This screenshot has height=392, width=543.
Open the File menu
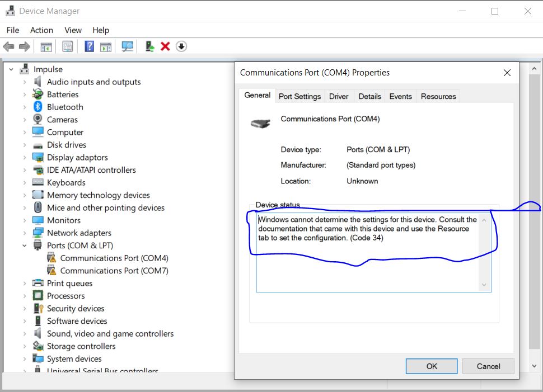click(13, 30)
